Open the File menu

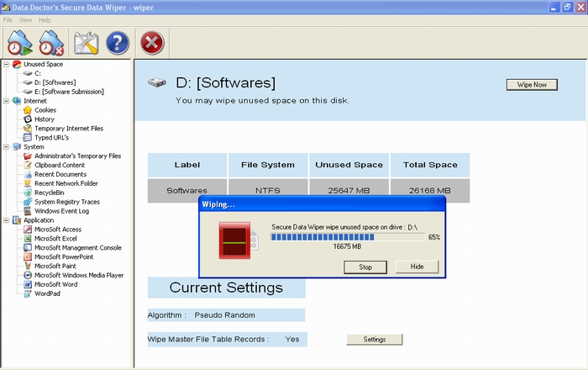(8, 19)
